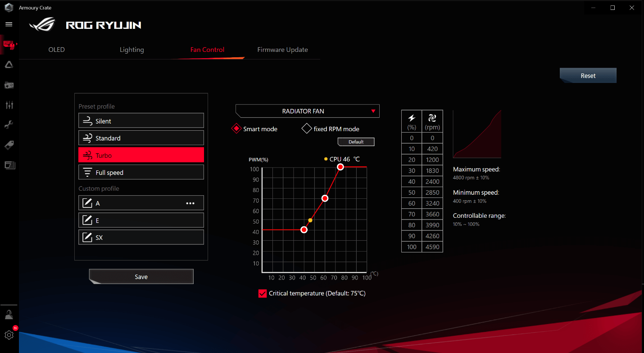Click the edit pencil icon of profile E
The height and width of the screenshot is (353, 644).
point(87,220)
